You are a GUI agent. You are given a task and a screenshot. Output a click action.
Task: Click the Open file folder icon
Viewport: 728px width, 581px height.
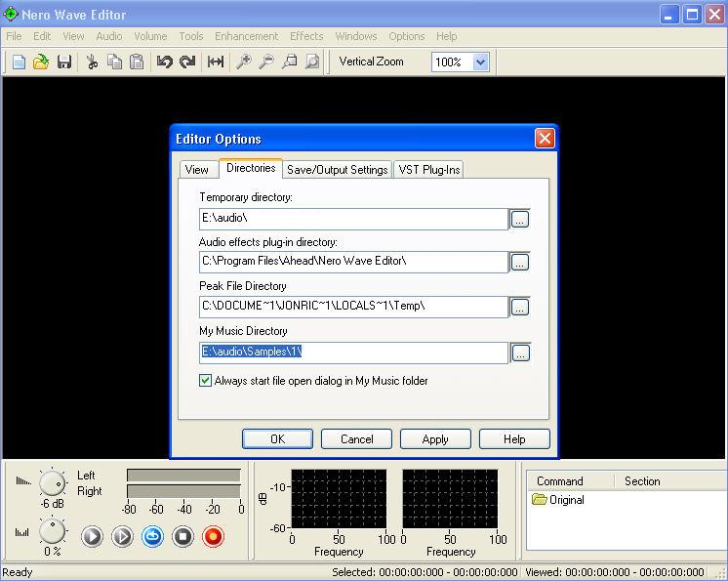[x=41, y=62]
